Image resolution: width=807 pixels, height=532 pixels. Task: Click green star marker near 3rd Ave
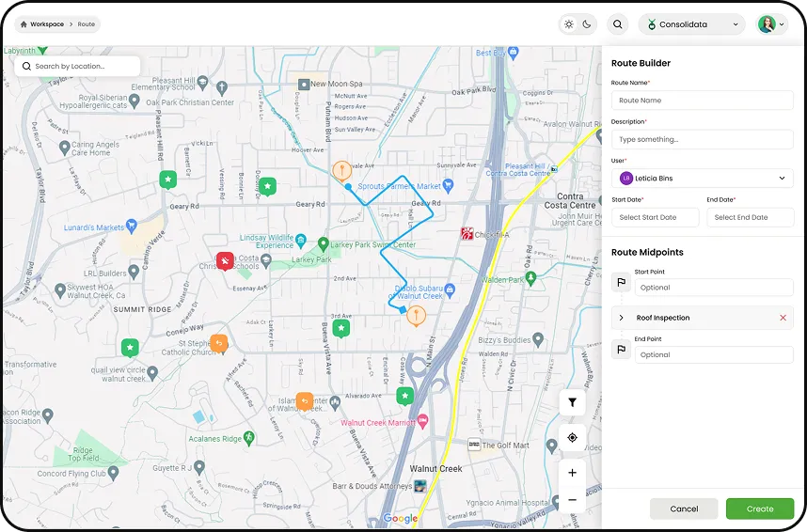[340, 328]
